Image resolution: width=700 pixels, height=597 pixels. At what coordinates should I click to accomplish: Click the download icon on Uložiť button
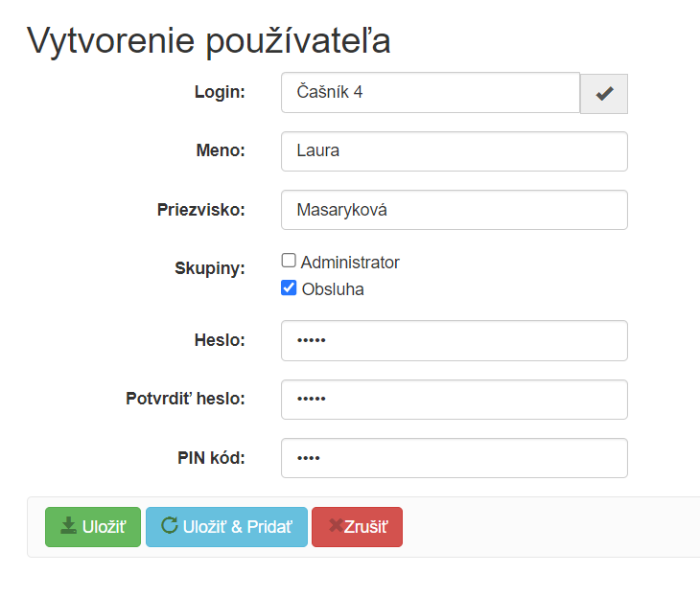pyautogui.click(x=68, y=526)
